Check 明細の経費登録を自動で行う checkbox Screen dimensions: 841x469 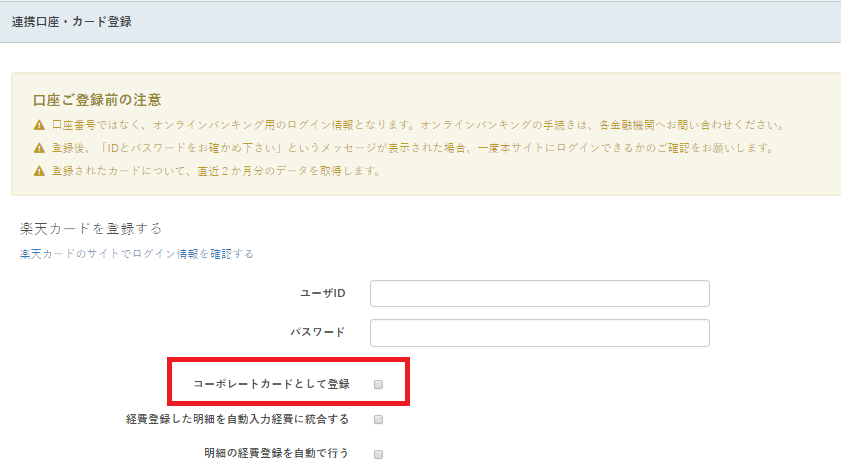coord(379,454)
